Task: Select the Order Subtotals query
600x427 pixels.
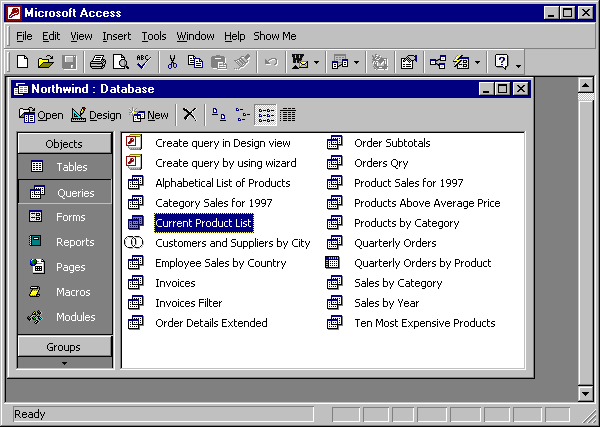Action: pos(392,143)
